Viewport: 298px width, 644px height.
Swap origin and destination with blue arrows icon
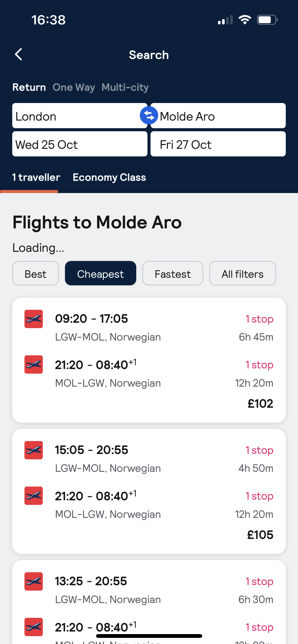point(149,115)
